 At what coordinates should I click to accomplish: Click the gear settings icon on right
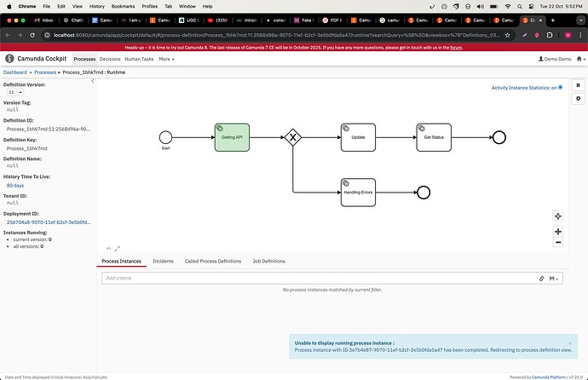pos(579,100)
